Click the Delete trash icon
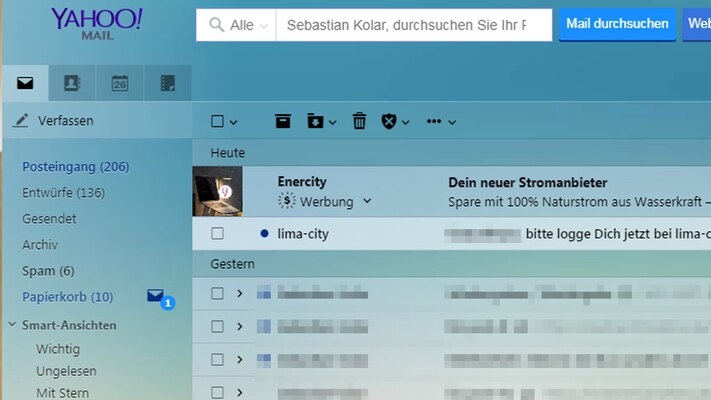 tap(359, 121)
